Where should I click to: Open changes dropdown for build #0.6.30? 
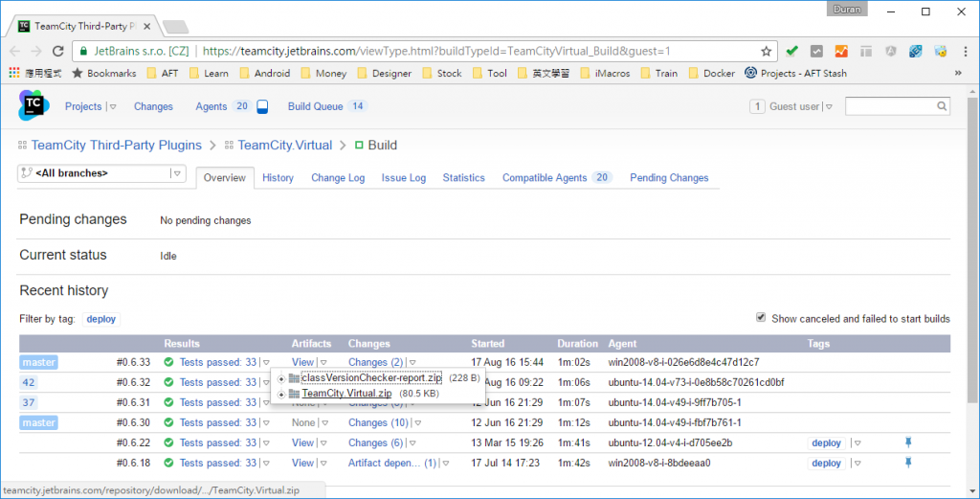pyautogui.click(x=417, y=423)
